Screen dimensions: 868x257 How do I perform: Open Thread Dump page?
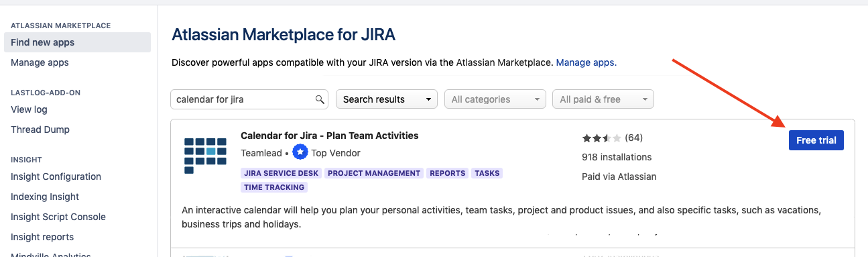[x=40, y=130]
